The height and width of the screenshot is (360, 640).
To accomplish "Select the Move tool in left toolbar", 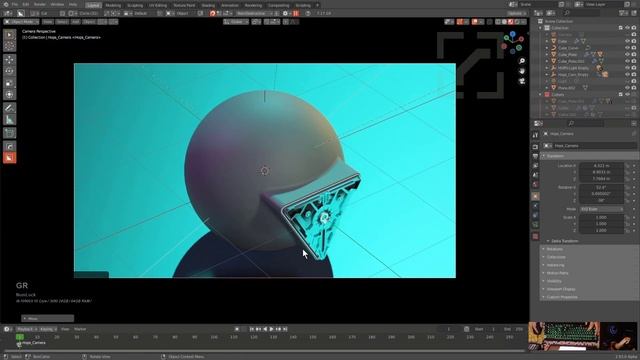I will [9, 60].
